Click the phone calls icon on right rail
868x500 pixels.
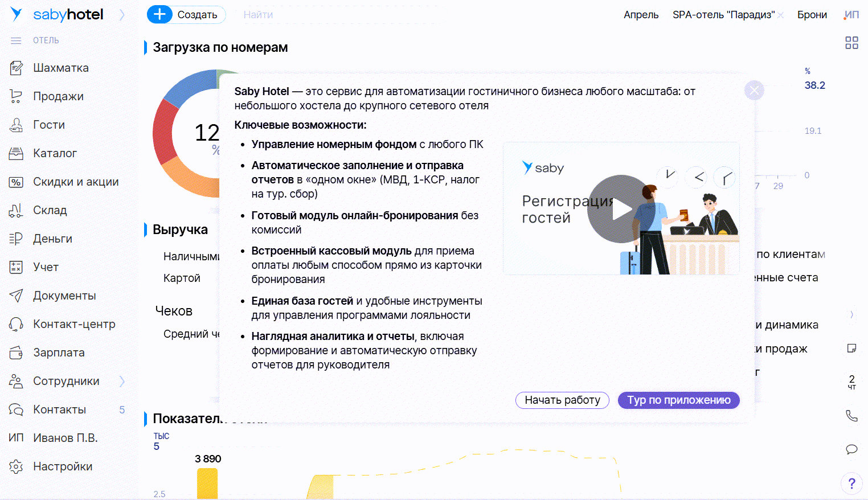click(x=851, y=416)
